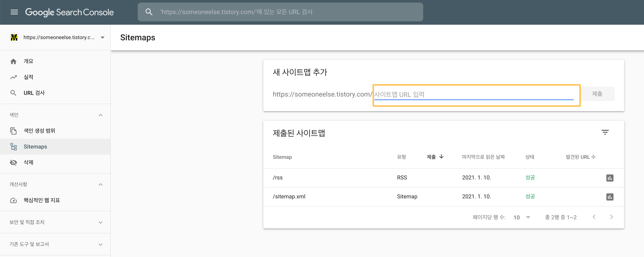
Task: Collapse the 개선사항 sidebar section
Action: point(101,184)
